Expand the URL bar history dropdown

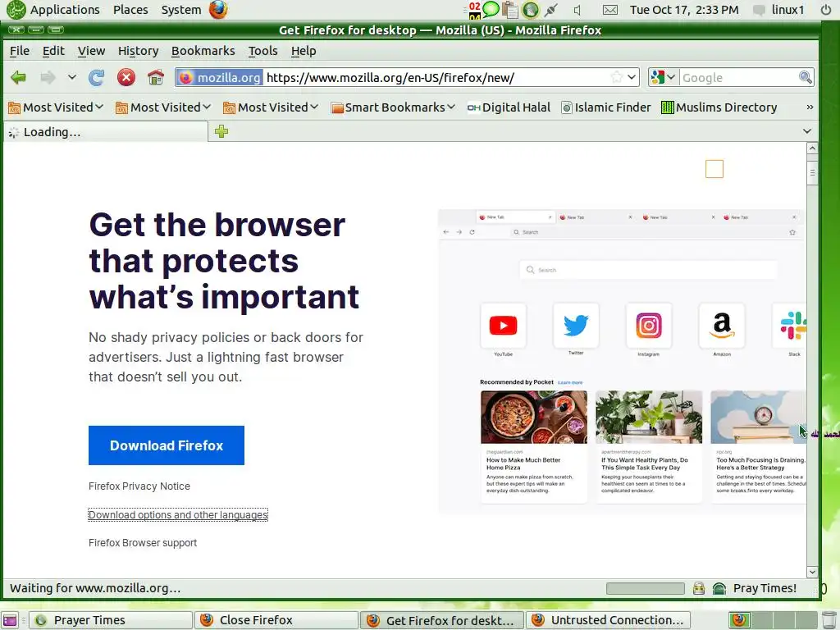click(632, 77)
